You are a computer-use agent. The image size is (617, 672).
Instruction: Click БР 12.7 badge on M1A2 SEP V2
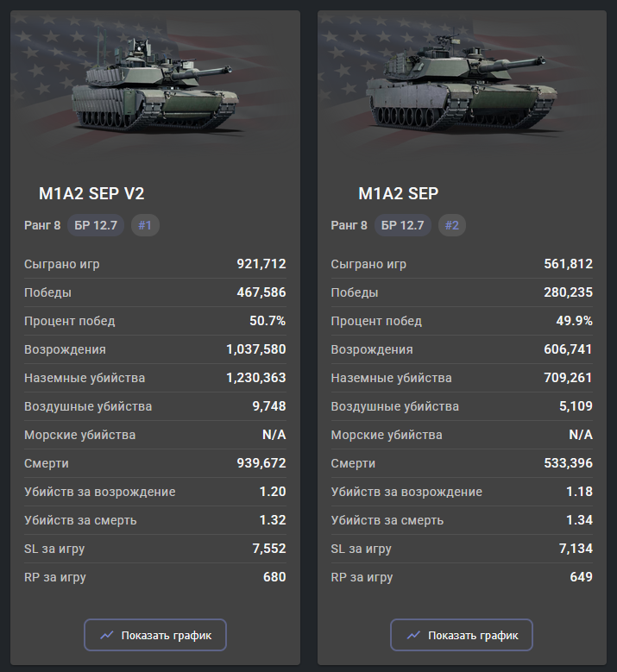coord(97,226)
